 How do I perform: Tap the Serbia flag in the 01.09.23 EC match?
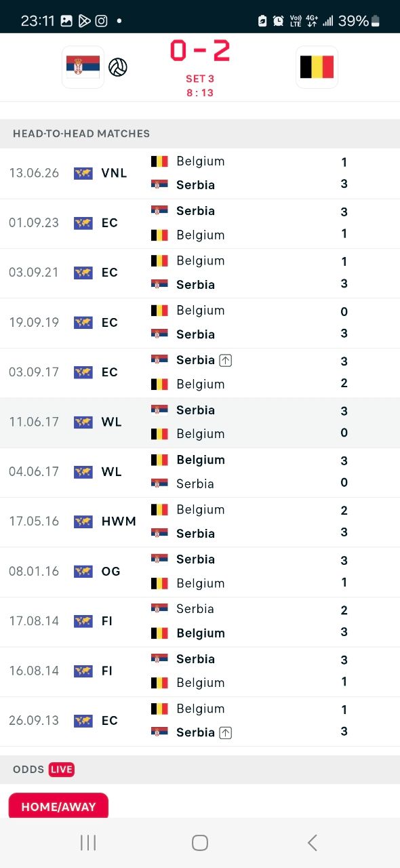coord(159,211)
